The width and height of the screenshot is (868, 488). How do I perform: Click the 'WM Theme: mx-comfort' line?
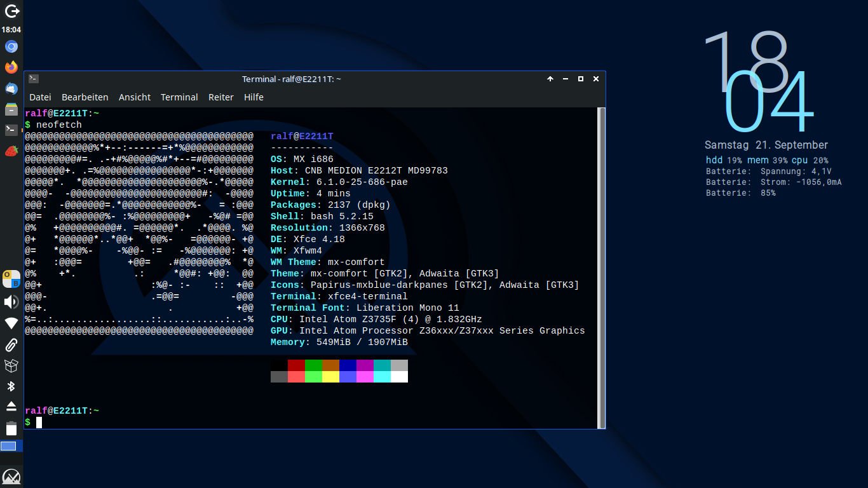point(328,262)
